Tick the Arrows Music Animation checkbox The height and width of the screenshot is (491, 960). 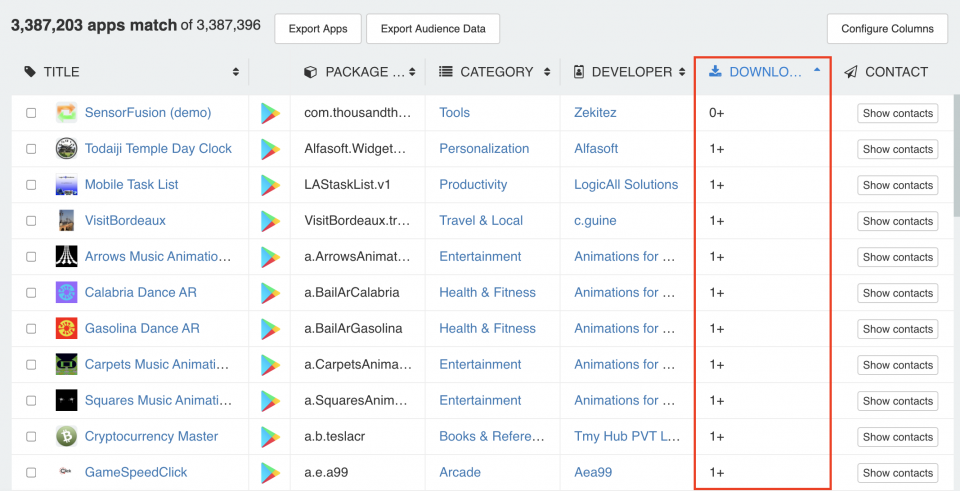click(x=31, y=257)
